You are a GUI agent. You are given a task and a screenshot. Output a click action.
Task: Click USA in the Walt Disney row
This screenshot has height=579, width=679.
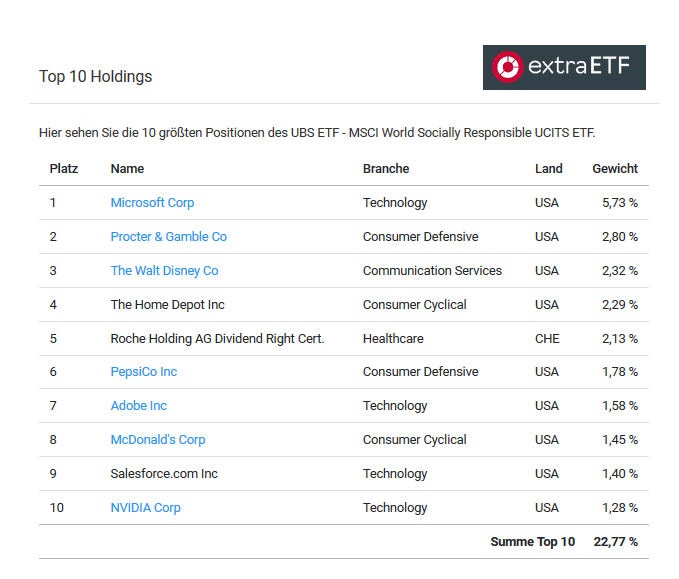546,271
